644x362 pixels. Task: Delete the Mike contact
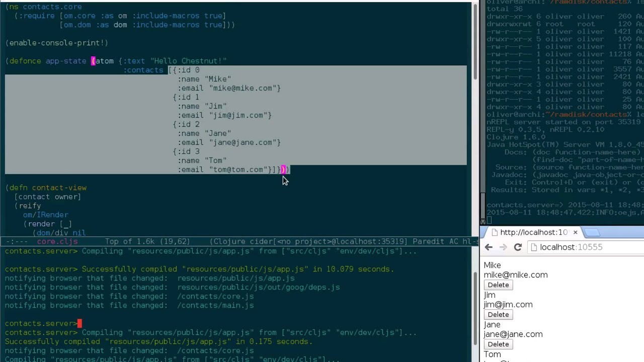pyautogui.click(x=498, y=285)
